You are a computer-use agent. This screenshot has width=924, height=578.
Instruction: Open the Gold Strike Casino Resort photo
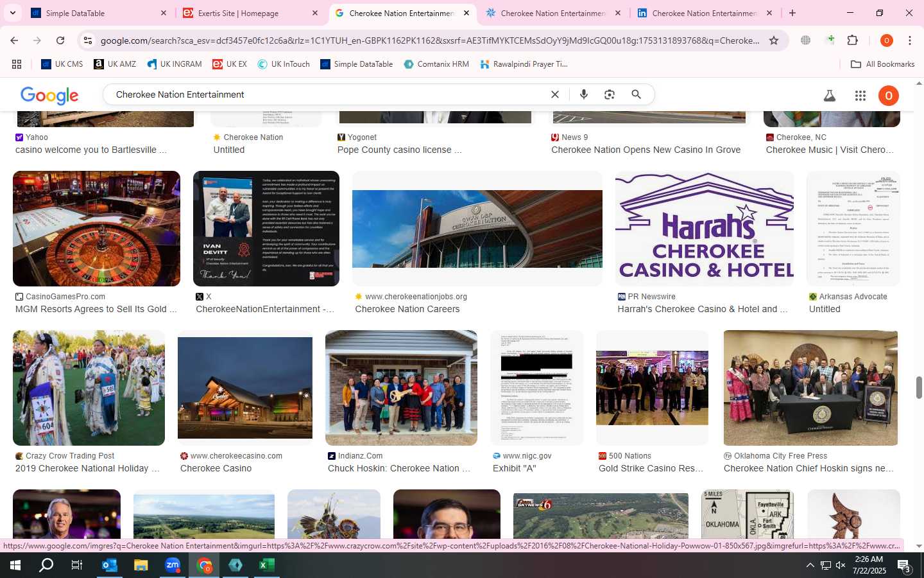tap(652, 388)
